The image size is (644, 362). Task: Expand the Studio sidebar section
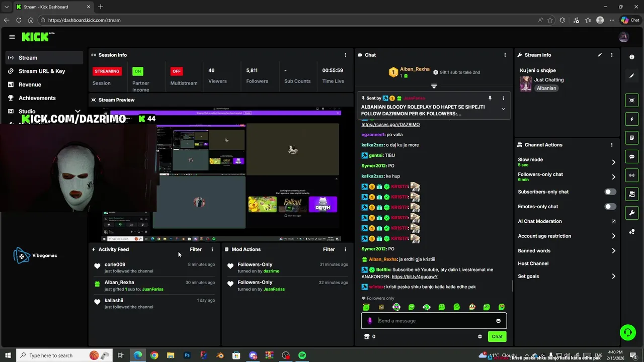pos(77,112)
